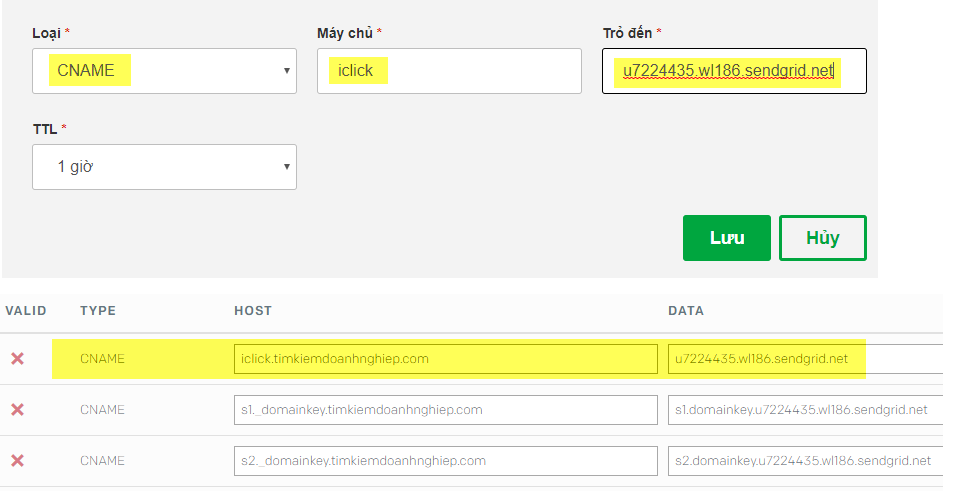Click the Trỏ đến field with sendgrid address
This screenshot has height=491, width=955.
734,71
